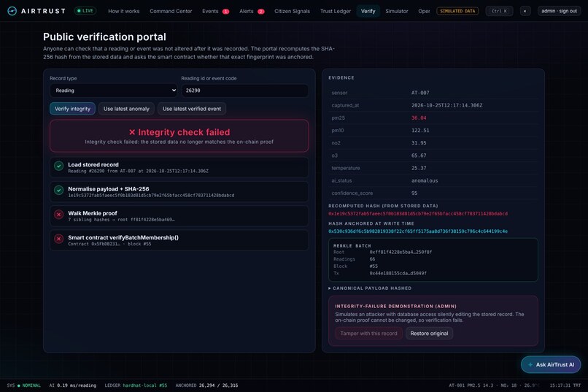
Task: Switch to Citizen Signals page
Action: click(x=292, y=11)
